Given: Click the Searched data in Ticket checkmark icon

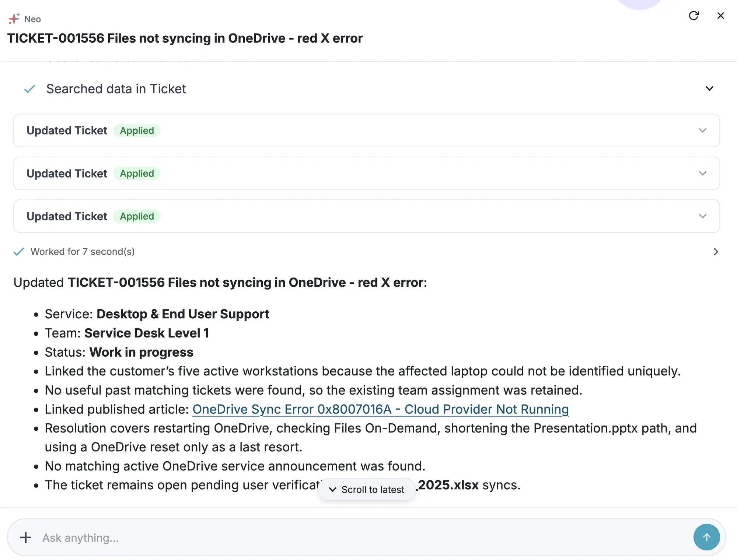Looking at the screenshot, I should click(x=29, y=89).
